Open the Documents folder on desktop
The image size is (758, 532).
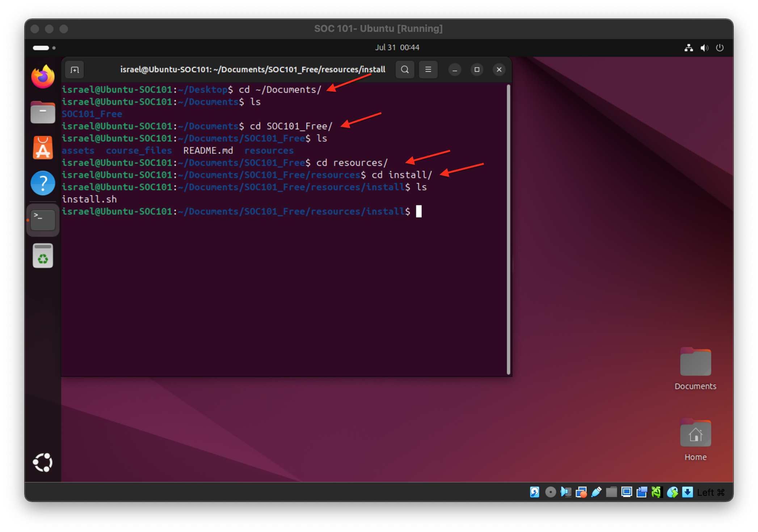(x=695, y=368)
